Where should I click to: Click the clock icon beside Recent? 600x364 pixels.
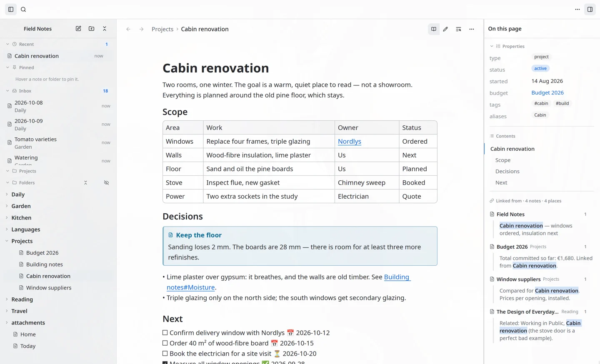(x=15, y=44)
